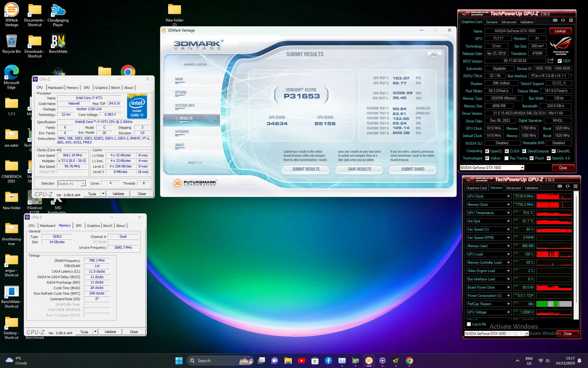
Task: Enable the Log to file checkbox
Action: coord(469,324)
